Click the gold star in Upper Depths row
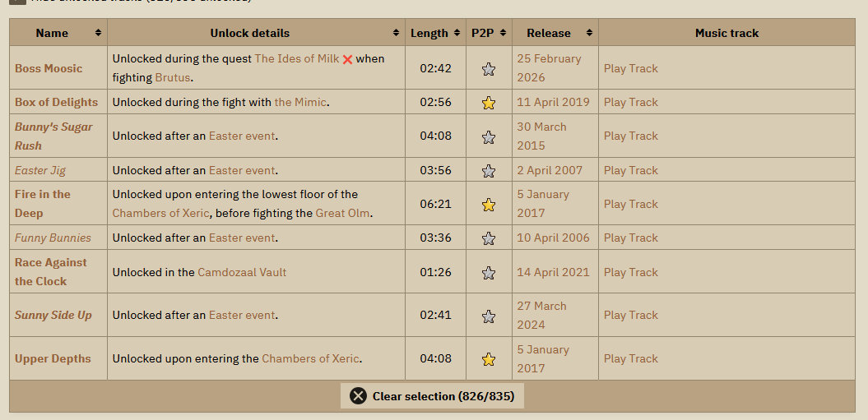Screen dimensions: 868x420 tap(488, 359)
